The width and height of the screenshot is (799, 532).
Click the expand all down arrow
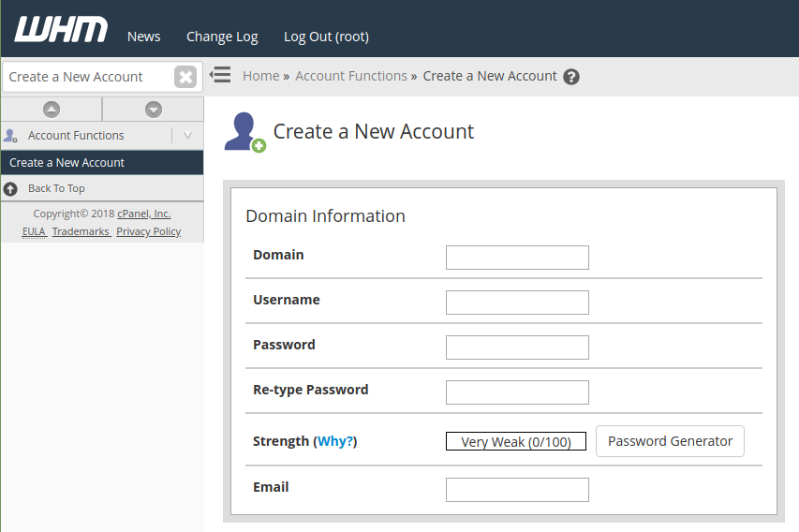[154, 110]
